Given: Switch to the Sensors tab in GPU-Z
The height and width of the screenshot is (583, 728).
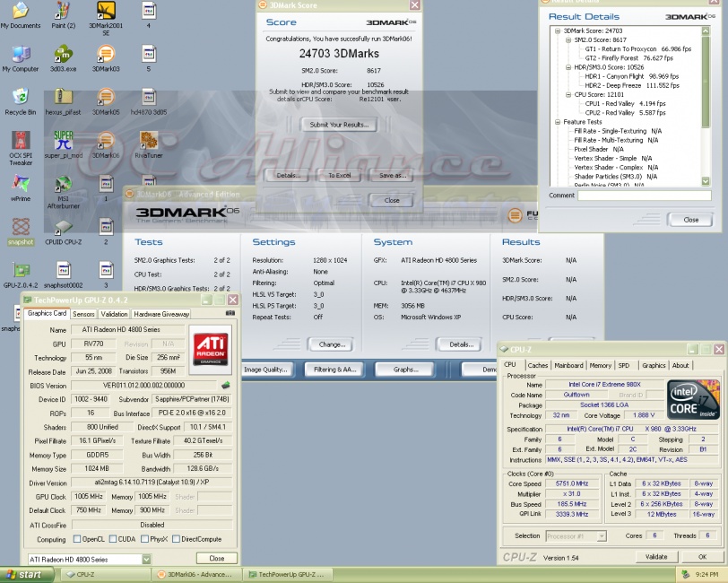Looking at the screenshot, I should tap(83, 314).
